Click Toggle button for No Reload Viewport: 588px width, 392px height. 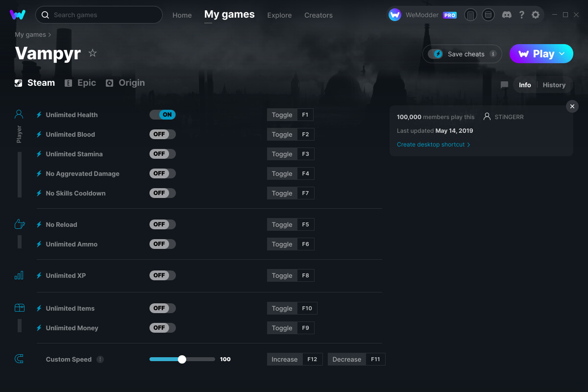pyautogui.click(x=282, y=224)
